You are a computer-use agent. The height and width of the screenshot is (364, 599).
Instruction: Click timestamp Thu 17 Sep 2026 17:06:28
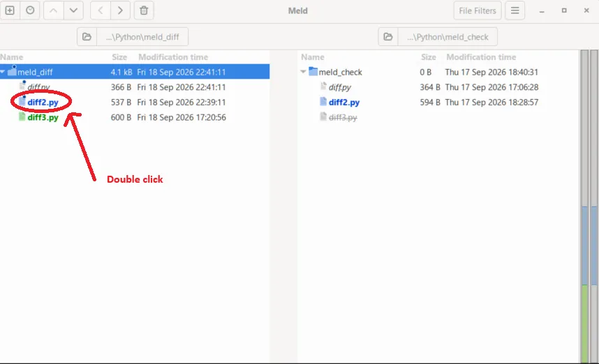click(491, 87)
